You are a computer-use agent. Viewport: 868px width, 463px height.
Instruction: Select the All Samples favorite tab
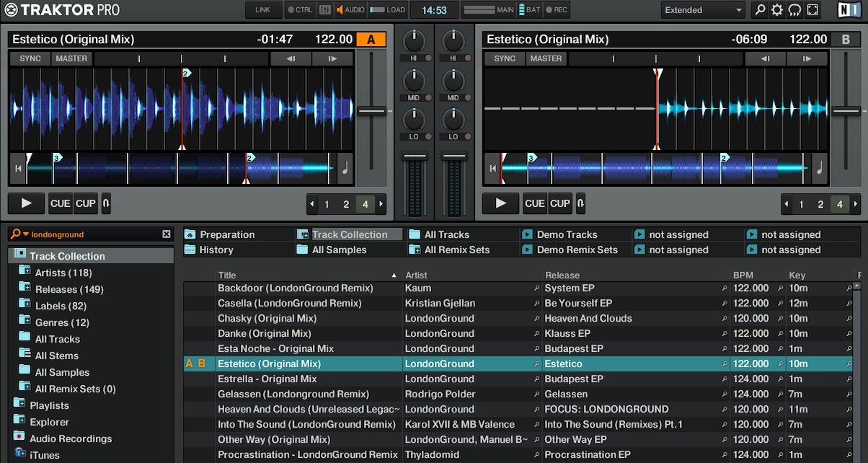(339, 250)
